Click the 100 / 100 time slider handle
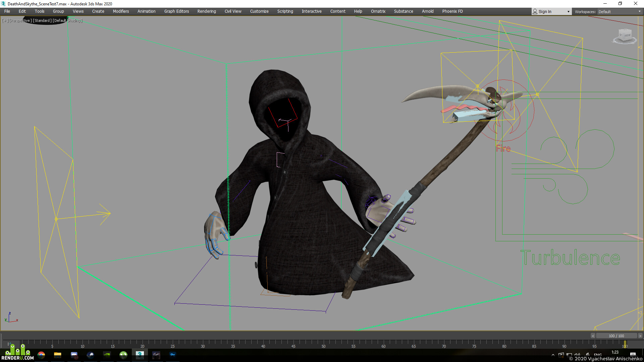This screenshot has width=644, height=362. click(x=616, y=336)
